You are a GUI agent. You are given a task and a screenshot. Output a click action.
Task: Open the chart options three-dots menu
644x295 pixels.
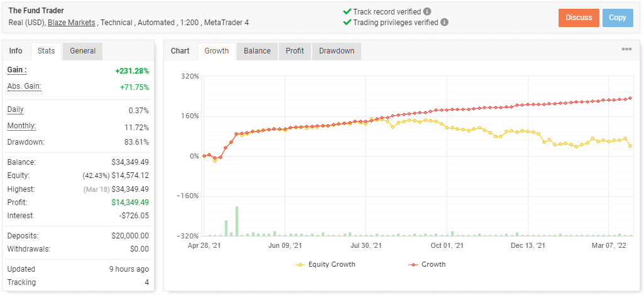pyautogui.click(x=626, y=50)
